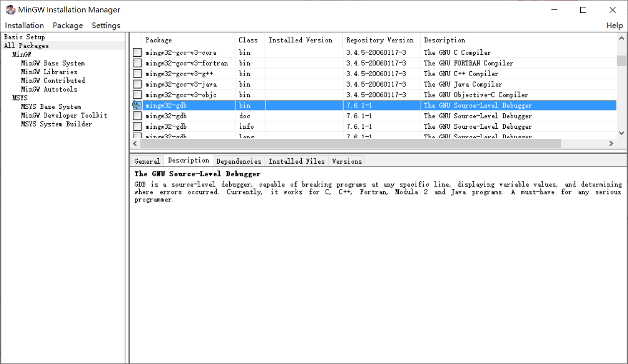
Task: Sort by Installed Version column header
Action: [x=304, y=40]
